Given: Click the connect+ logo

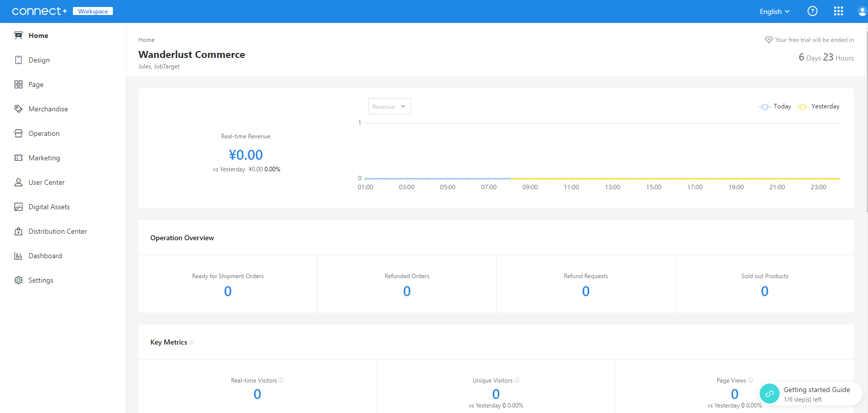Looking at the screenshot, I should tap(39, 11).
